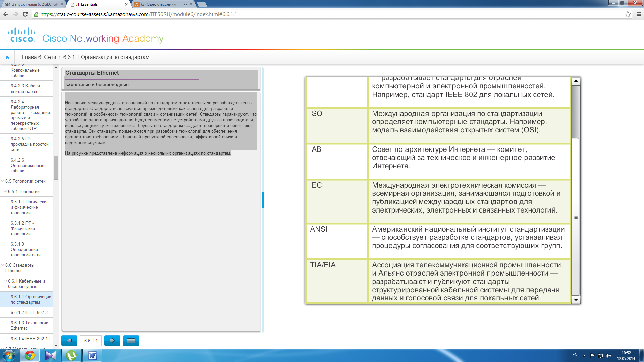Click the network icon in system tray
Viewport: 644px width, 362px height.
point(600,355)
